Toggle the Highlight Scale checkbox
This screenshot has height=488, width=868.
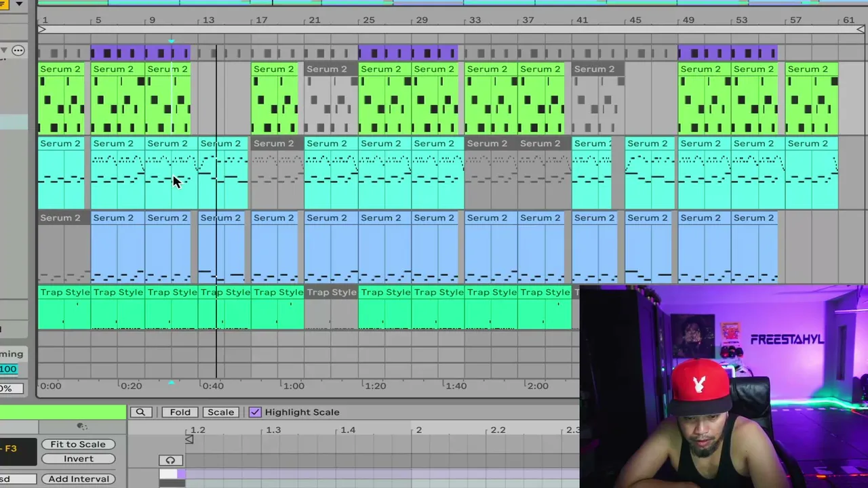tap(255, 412)
